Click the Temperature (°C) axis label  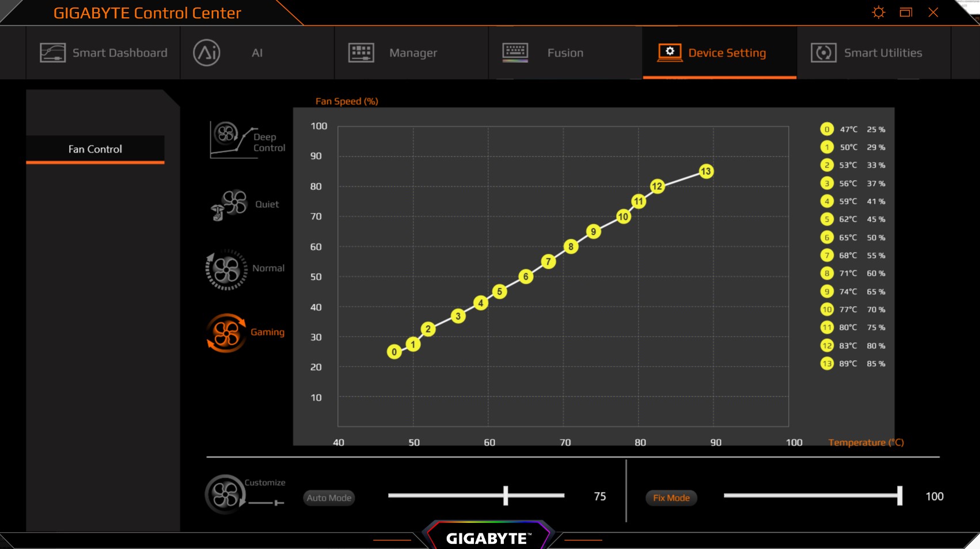point(866,443)
